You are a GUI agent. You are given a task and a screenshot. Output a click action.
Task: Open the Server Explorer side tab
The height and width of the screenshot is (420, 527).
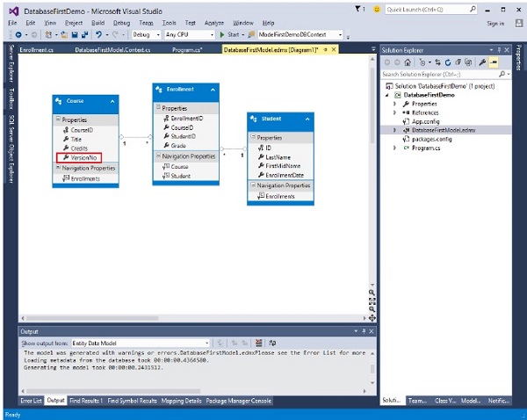[11, 63]
